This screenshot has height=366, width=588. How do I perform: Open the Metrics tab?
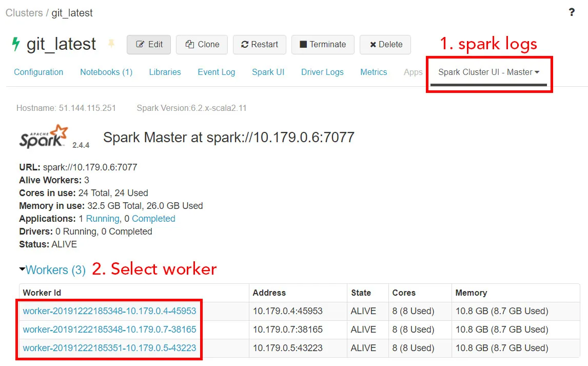(x=374, y=72)
